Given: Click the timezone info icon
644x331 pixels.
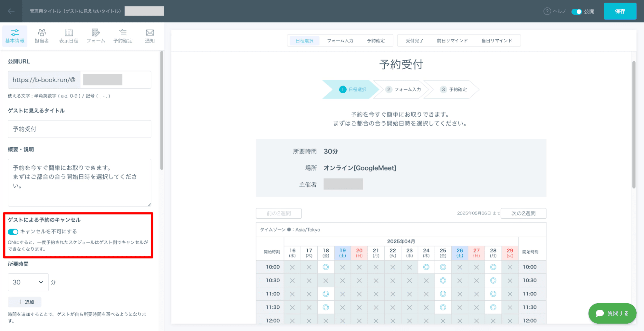Looking at the screenshot, I should (289, 229).
